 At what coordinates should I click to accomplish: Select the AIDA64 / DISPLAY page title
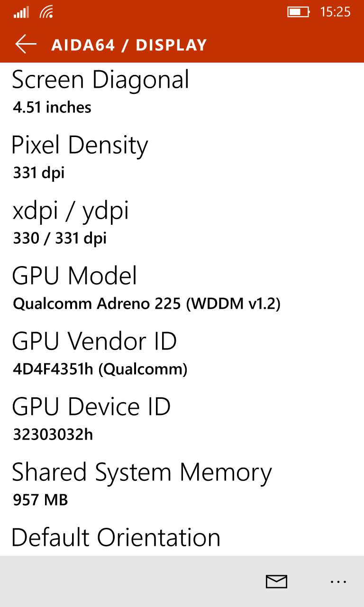pos(129,45)
